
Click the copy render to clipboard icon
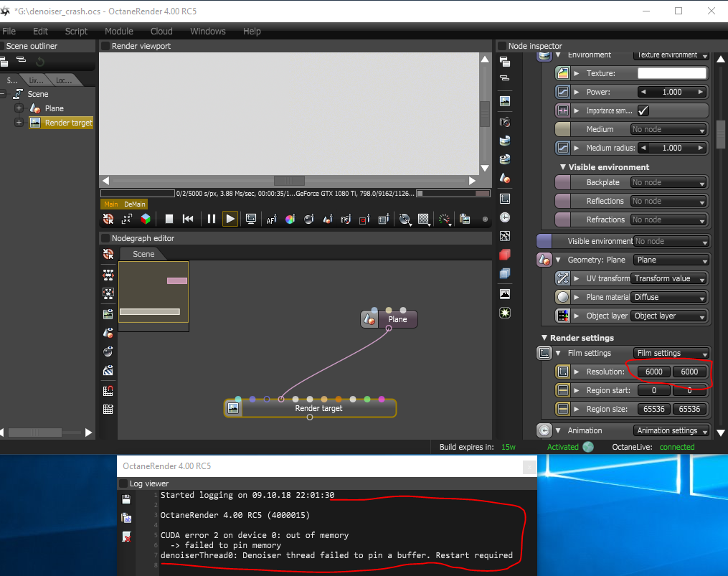(465, 219)
